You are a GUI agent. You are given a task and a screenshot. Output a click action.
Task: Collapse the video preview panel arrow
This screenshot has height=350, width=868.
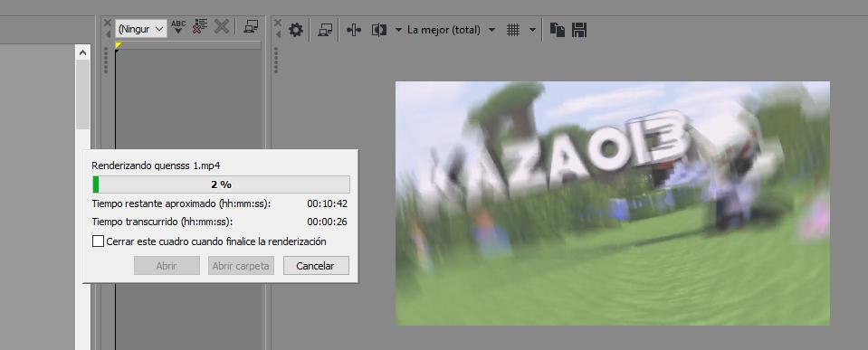point(278,34)
